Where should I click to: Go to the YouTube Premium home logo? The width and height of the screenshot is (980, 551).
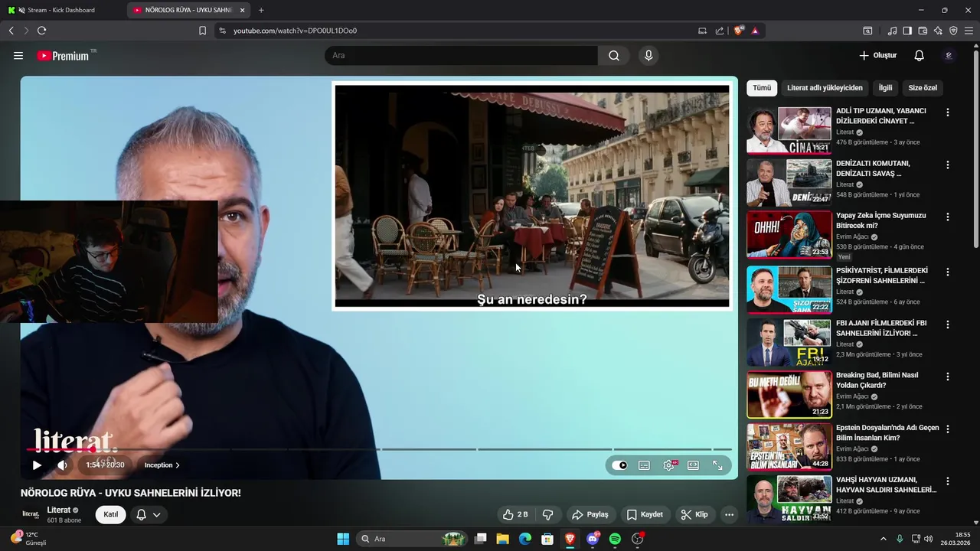(x=63, y=56)
